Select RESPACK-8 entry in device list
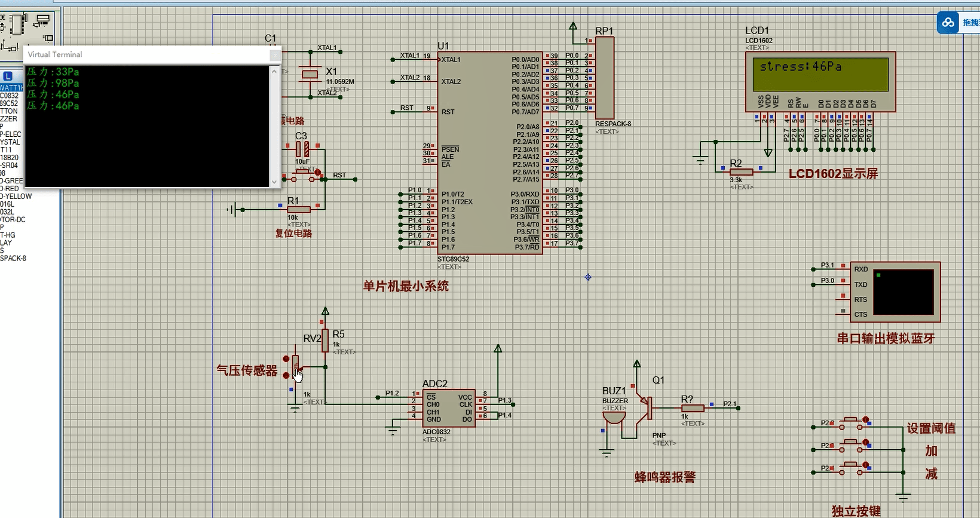Image resolution: width=980 pixels, height=518 pixels. click(x=13, y=258)
